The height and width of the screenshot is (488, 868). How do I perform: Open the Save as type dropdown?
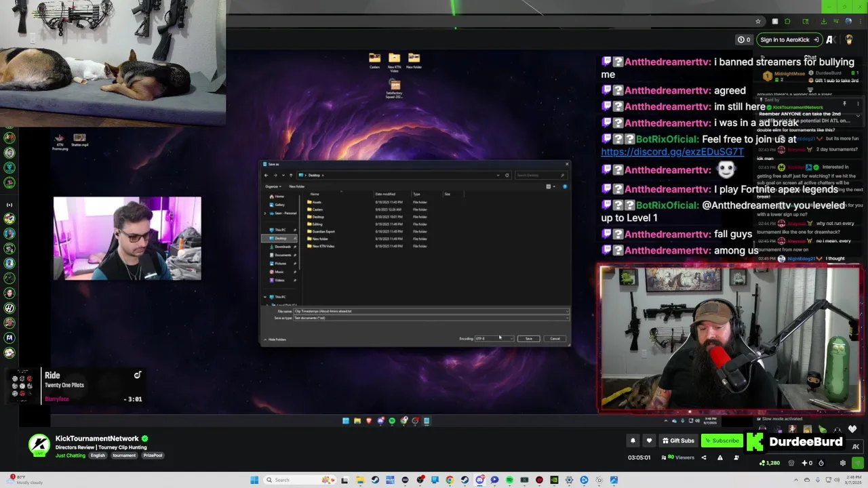(x=431, y=318)
